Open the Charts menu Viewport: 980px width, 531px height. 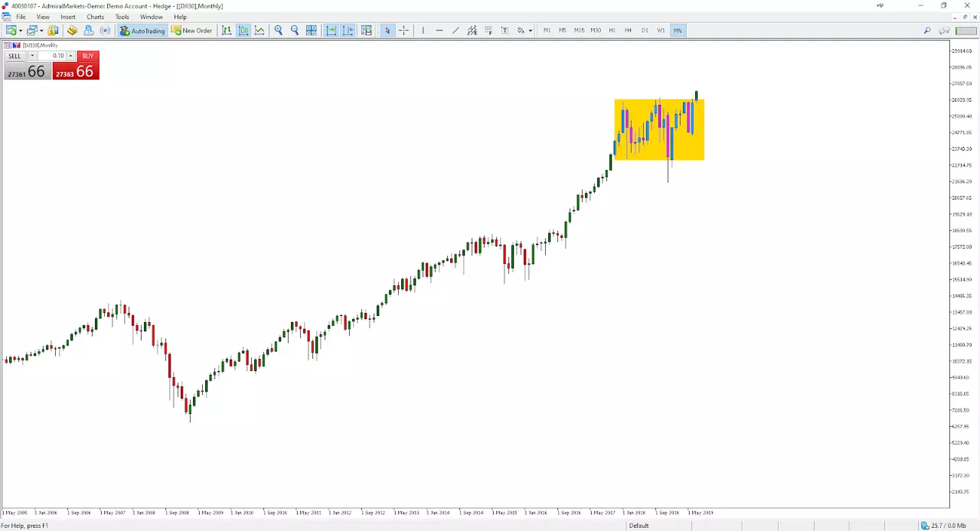(x=95, y=17)
